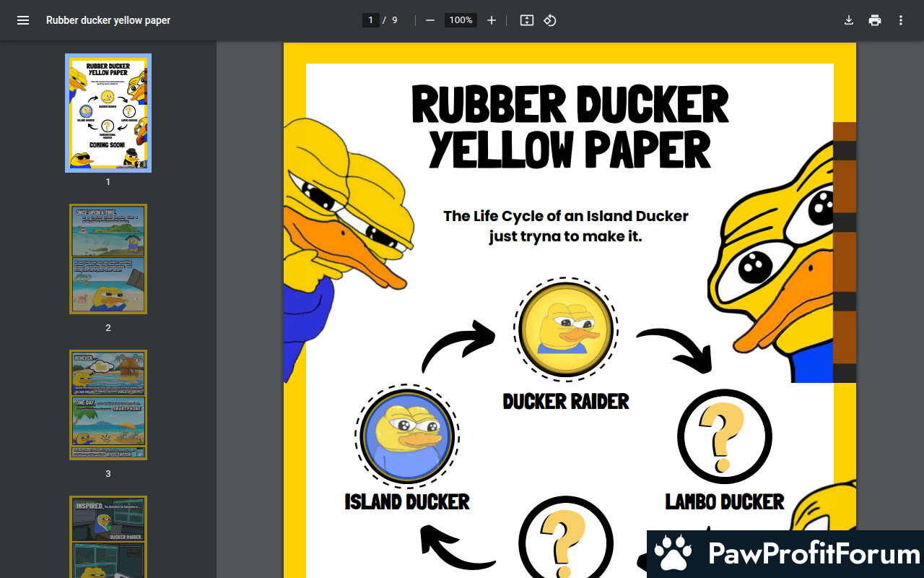Select page 1 thumbnail
Screen dimensions: 924x578
[108, 113]
